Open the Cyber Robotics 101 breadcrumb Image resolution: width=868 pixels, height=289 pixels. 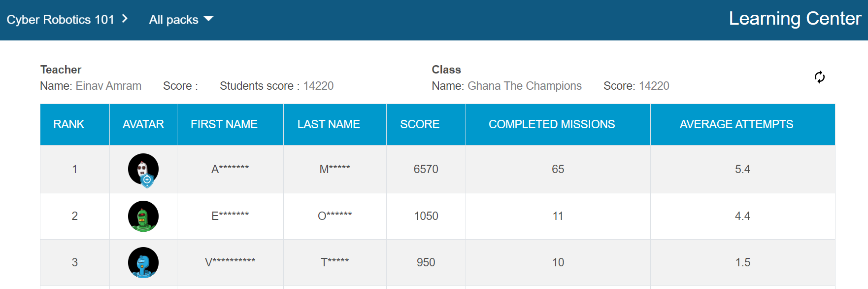pyautogui.click(x=60, y=20)
